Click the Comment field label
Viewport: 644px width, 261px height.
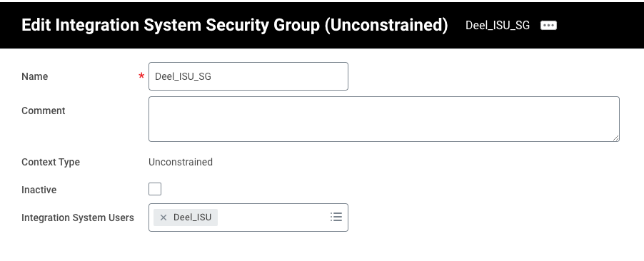point(43,111)
